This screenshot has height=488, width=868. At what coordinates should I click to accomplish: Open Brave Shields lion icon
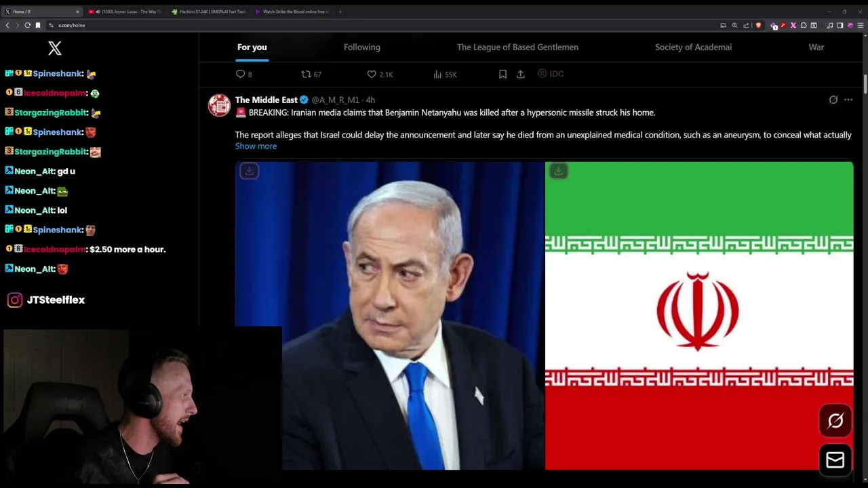(758, 25)
